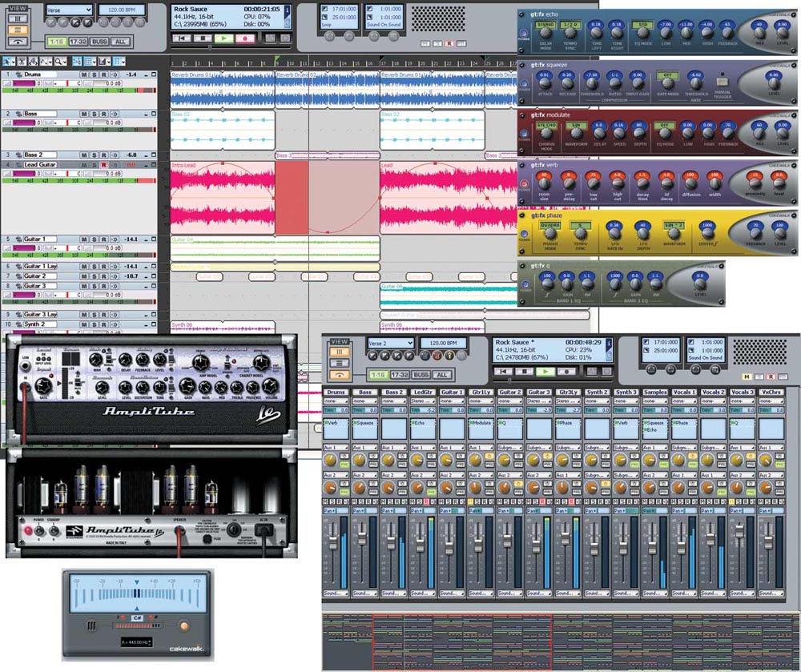Select the BUSS tab in the mixer window

coord(421,375)
